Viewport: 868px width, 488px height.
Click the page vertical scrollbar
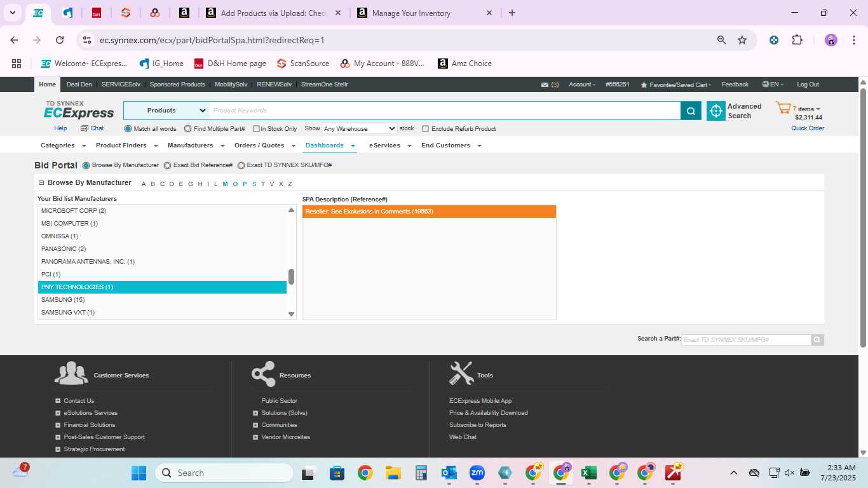click(x=863, y=217)
